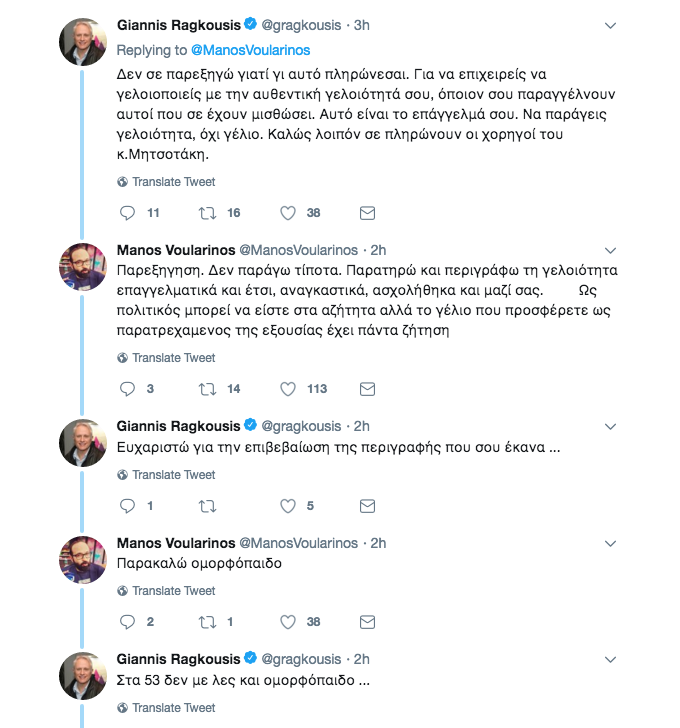Reply to the 'Παρακαλώ ομορφόπαιδο' tweet
680x728 pixels.
(127, 622)
